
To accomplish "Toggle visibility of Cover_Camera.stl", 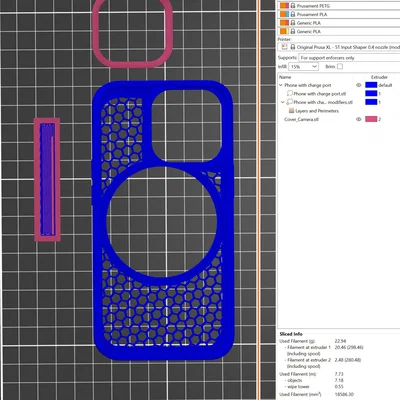I will point(359,119).
